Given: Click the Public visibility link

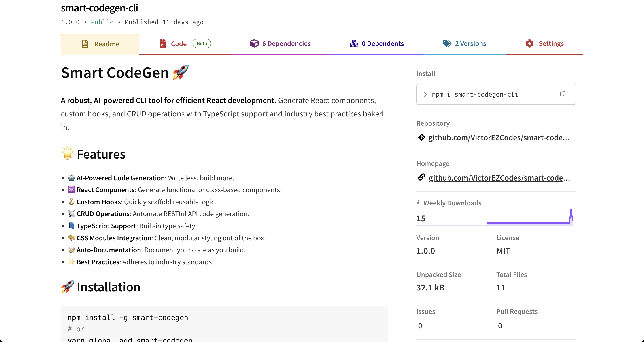Looking at the screenshot, I should [x=102, y=22].
